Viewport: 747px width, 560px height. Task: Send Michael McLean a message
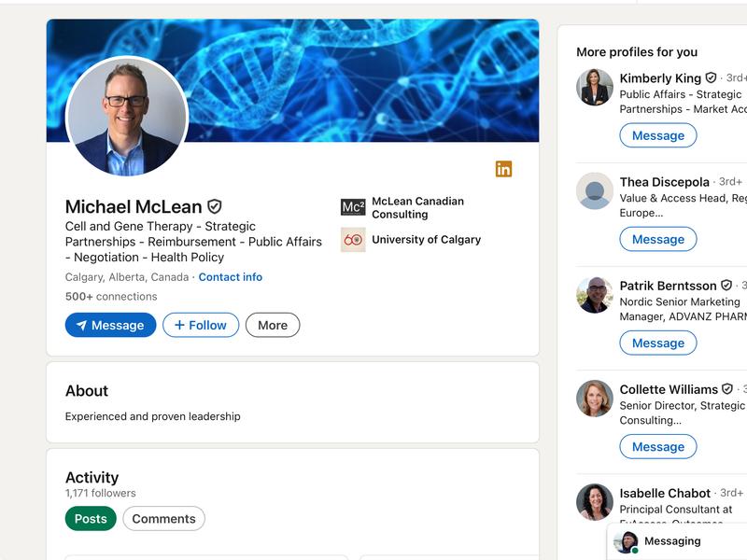[110, 325]
